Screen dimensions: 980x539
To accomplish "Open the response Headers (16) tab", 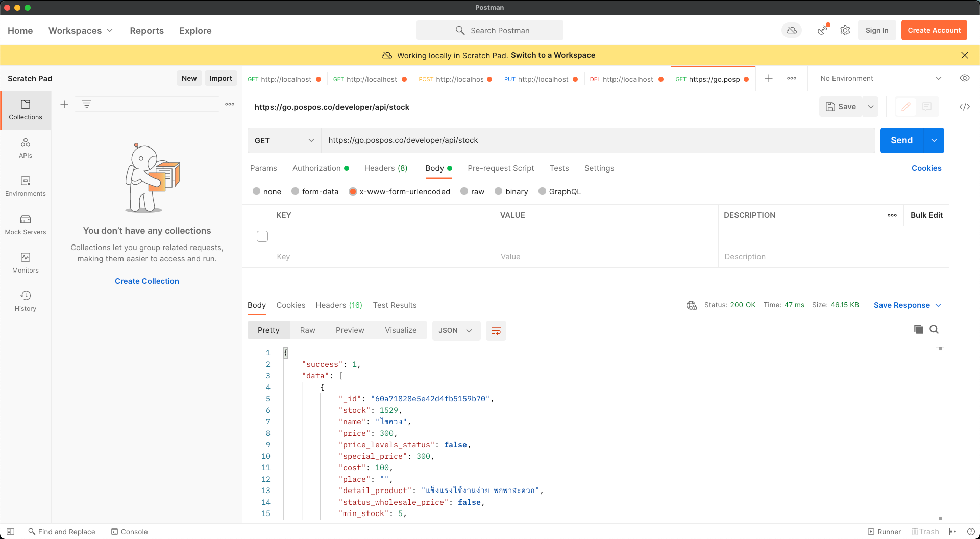I will coord(338,305).
